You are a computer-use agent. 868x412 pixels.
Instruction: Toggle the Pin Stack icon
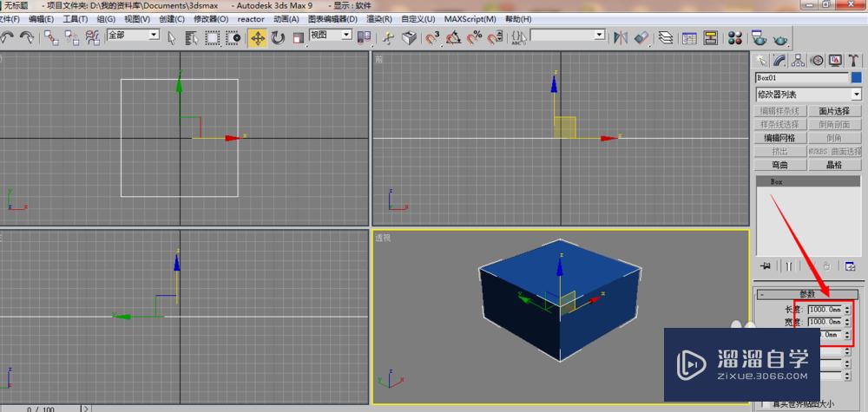tap(766, 266)
